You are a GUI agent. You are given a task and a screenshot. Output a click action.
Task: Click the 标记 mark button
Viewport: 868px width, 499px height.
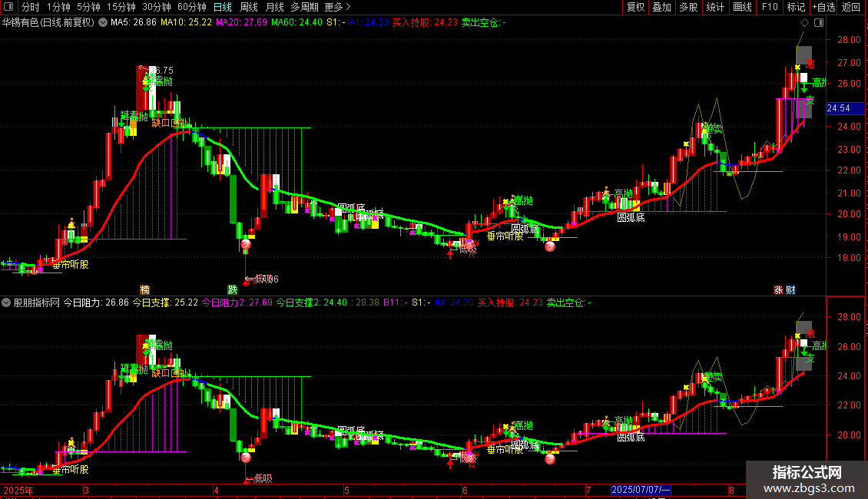(796, 7)
